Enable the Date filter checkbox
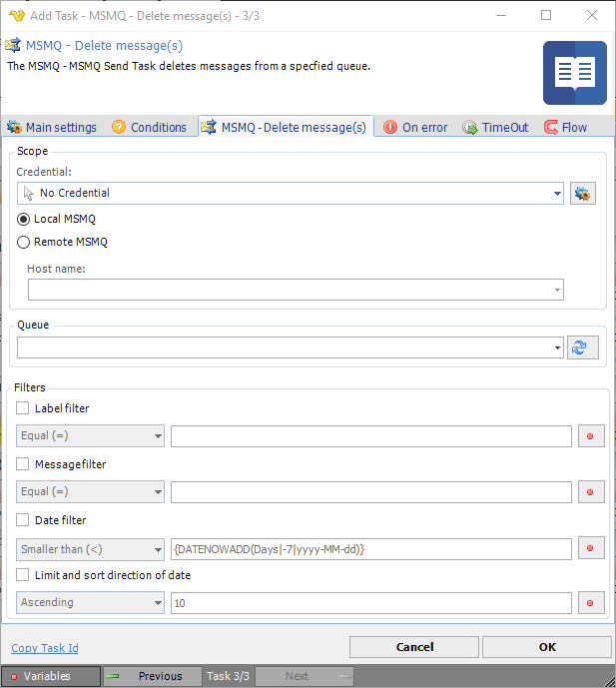This screenshot has width=616, height=688. (23, 520)
